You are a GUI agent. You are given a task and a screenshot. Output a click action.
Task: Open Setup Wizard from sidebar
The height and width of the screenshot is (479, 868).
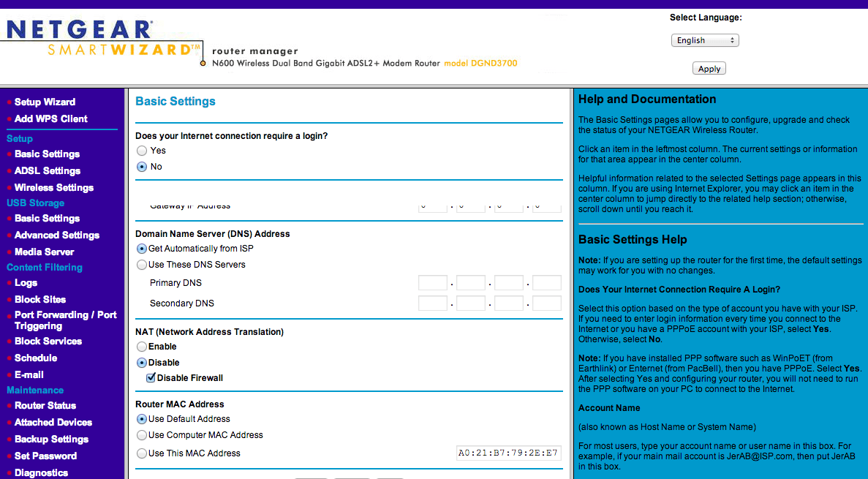click(45, 102)
